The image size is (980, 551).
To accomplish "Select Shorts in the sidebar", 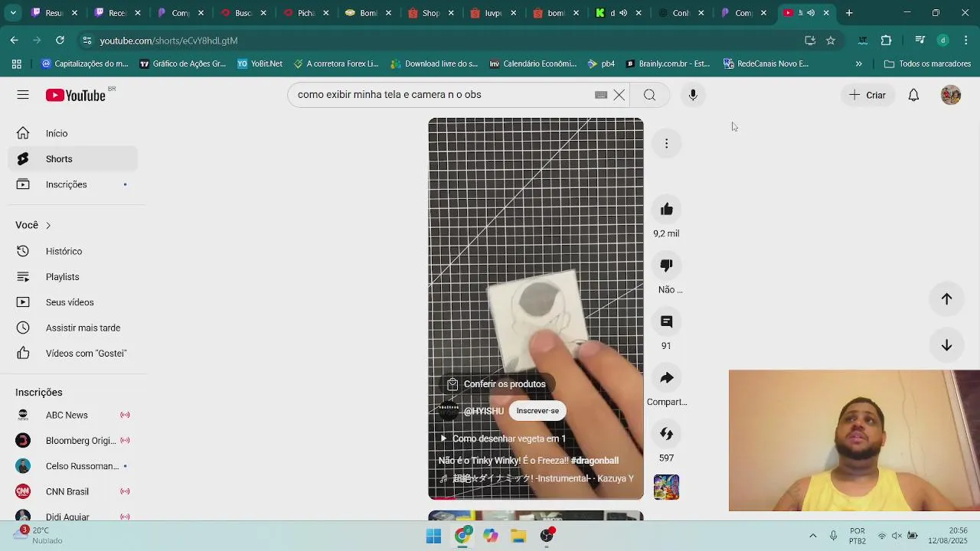I will [x=73, y=159].
